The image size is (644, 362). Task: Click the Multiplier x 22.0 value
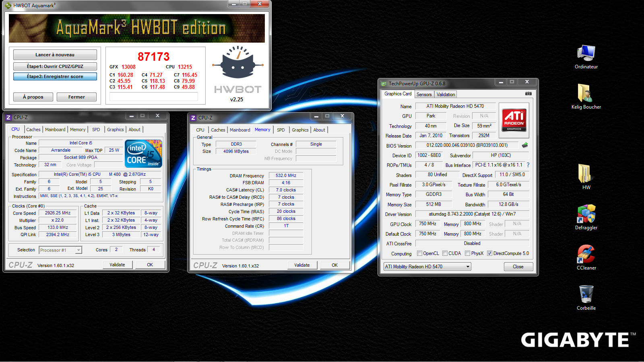coord(58,220)
